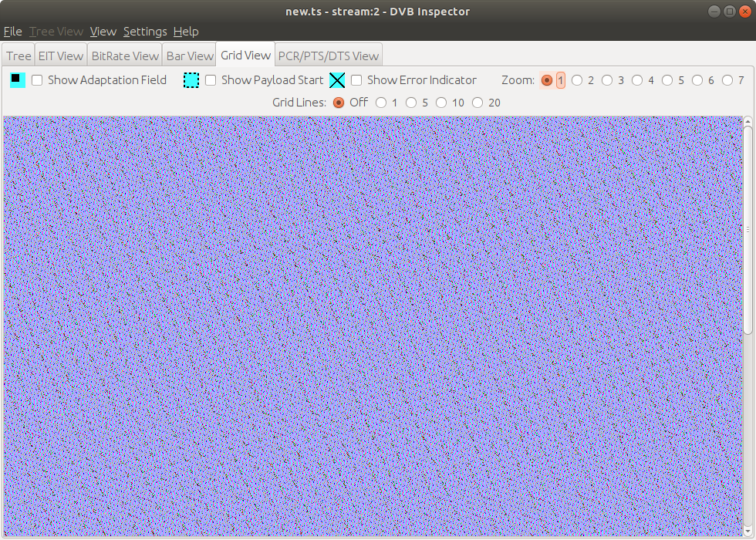The width and height of the screenshot is (756, 540).
Task: Set Grid Lines to 10
Action: (441, 103)
